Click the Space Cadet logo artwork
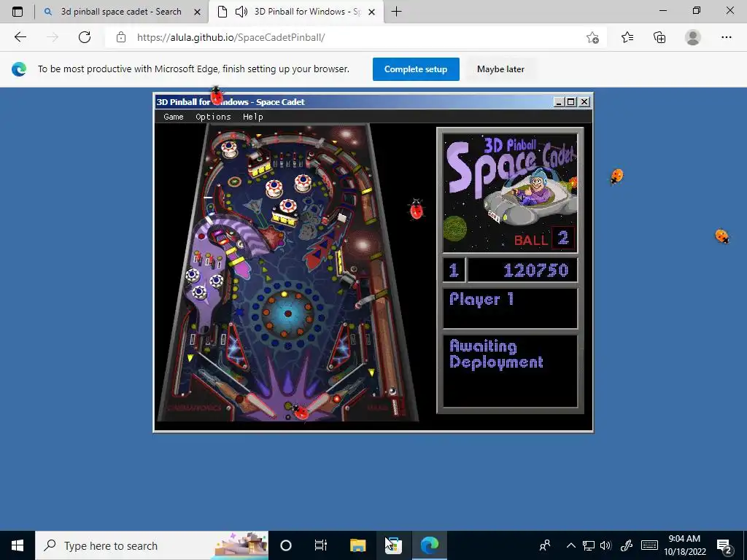Screen dimensions: 747x560 510,192
